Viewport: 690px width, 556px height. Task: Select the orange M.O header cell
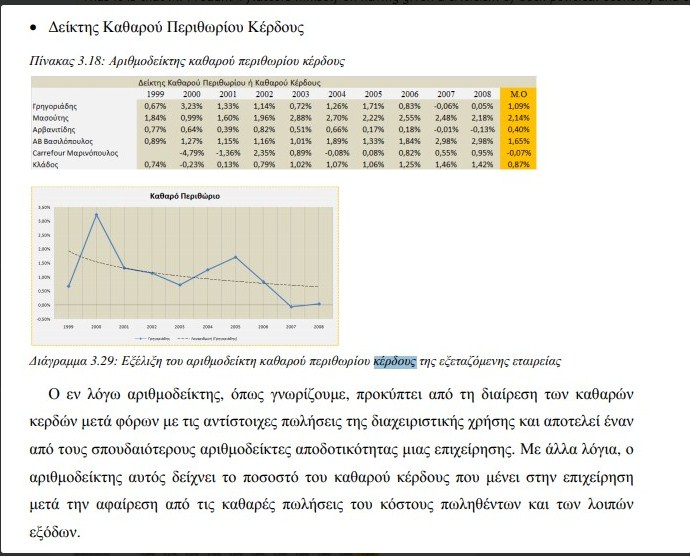pos(518,93)
